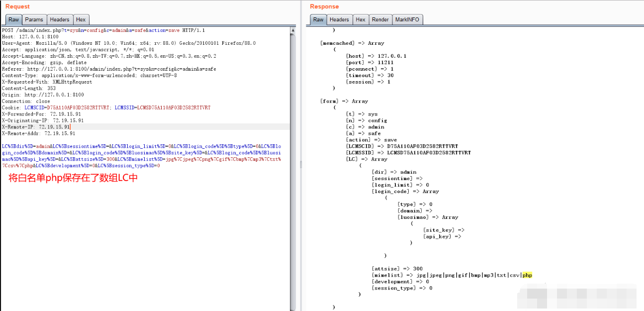The height and width of the screenshot is (311, 644).
Task: Click the Referer header line
Action: coord(109,69)
